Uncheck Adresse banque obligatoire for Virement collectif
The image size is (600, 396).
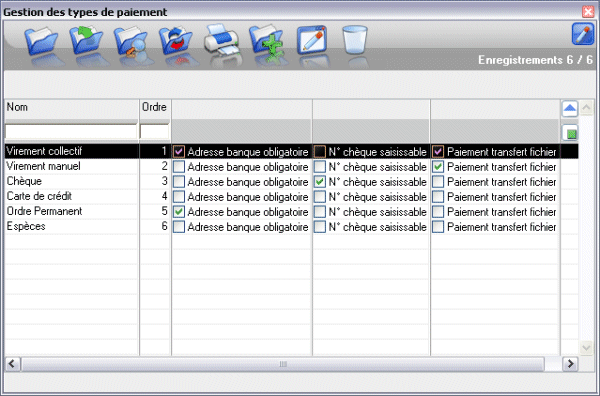[179, 152]
